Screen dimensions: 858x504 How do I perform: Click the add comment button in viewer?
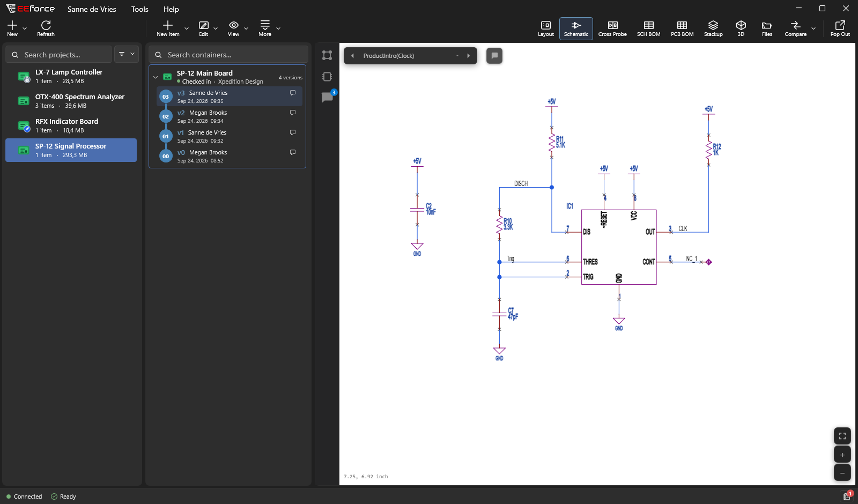tap(494, 56)
